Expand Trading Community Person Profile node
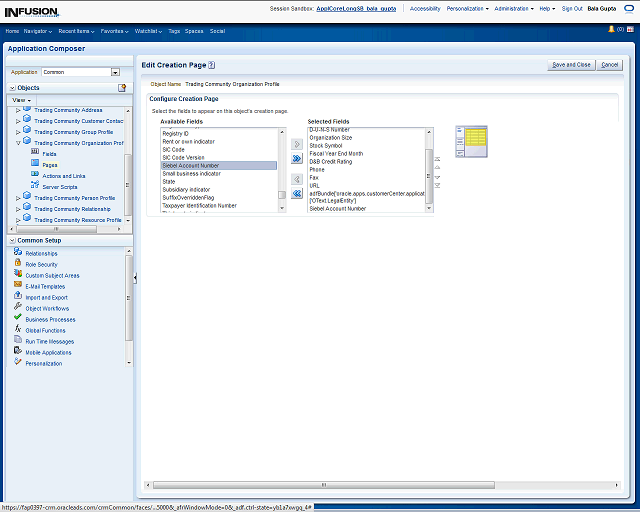The height and width of the screenshot is (512, 640). pos(18,198)
